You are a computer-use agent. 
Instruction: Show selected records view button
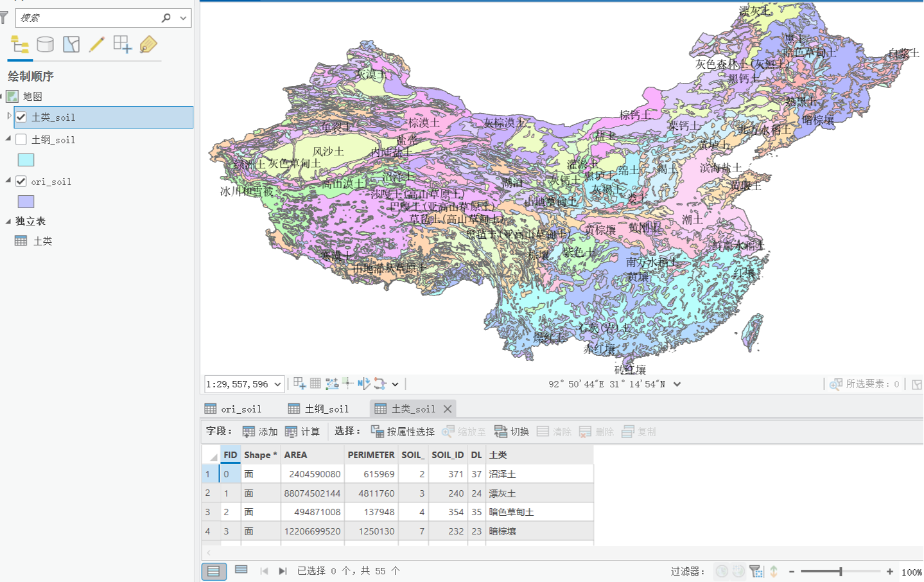click(241, 570)
